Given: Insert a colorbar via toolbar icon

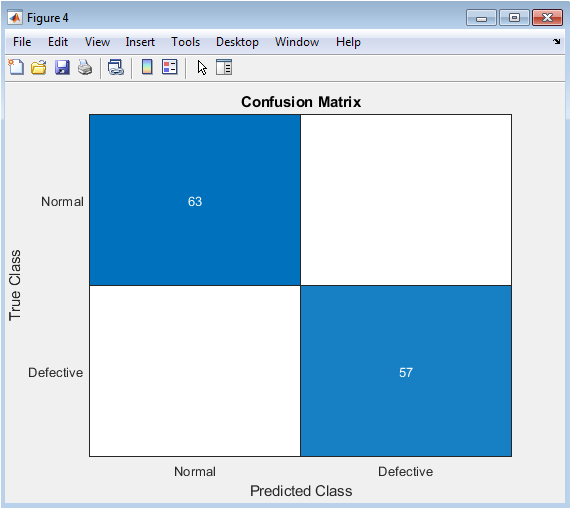Looking at the screenshot, I should coord(147,67).
